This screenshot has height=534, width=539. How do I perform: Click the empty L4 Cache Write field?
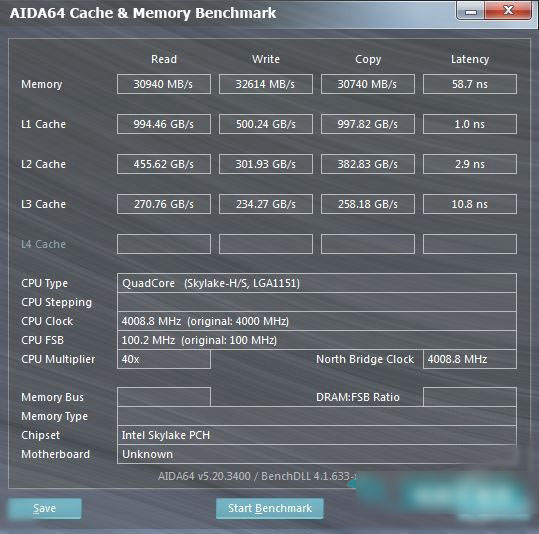point(266,244)
